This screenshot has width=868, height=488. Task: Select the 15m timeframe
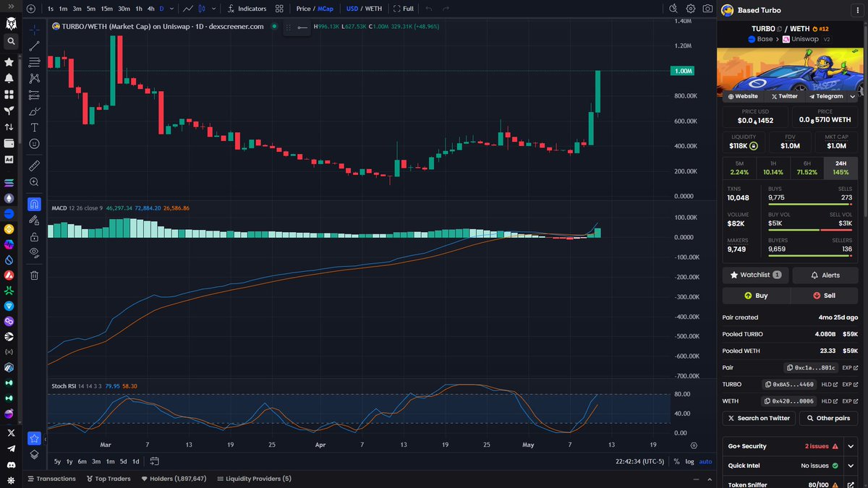point(106,9)
